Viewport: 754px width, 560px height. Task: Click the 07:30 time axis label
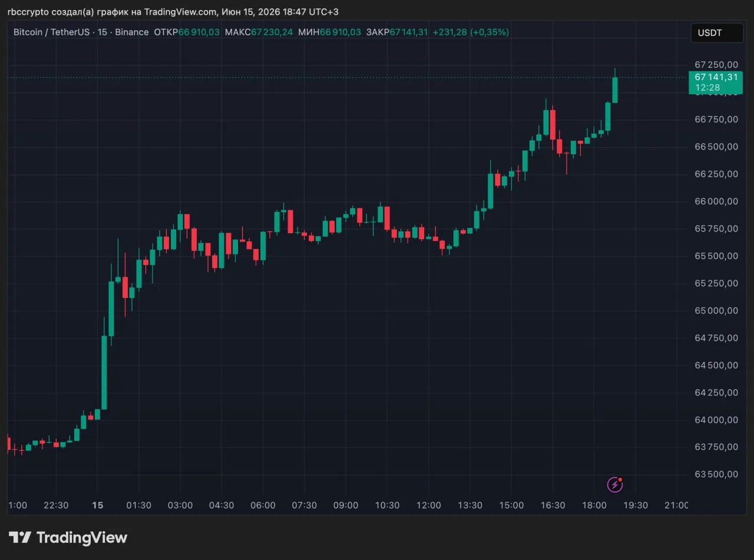(x=305, y=505)
